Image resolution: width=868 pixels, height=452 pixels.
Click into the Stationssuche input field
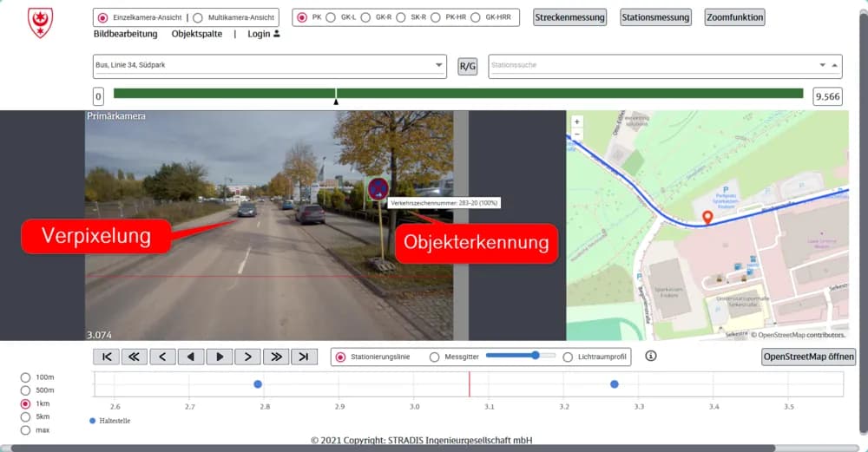(654, 65)
